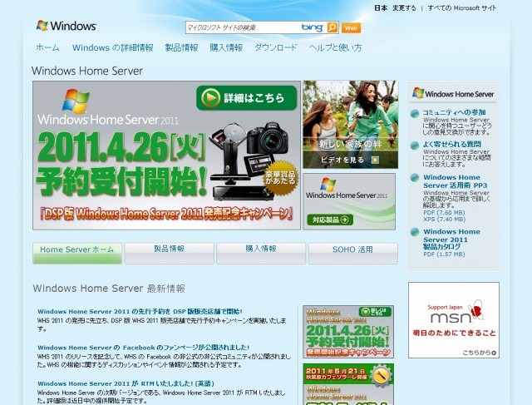This screenshot has width=532, height=405.
Task: Select the 製品情報 tab below banner
Action: (169, 254)
